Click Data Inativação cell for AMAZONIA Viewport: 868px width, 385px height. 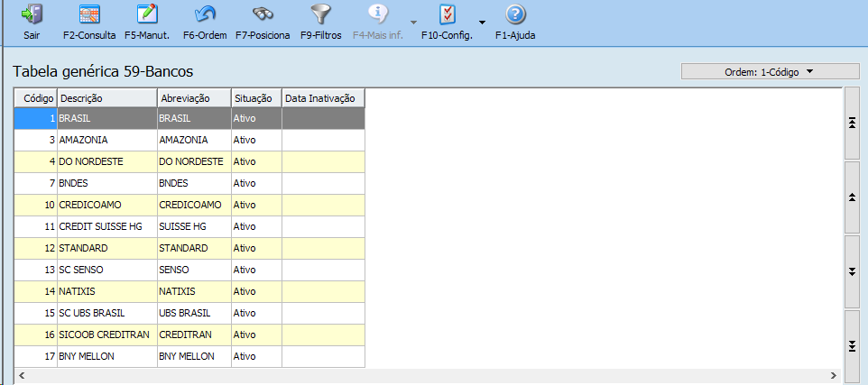pyautogui.click(x=323, y=140)
